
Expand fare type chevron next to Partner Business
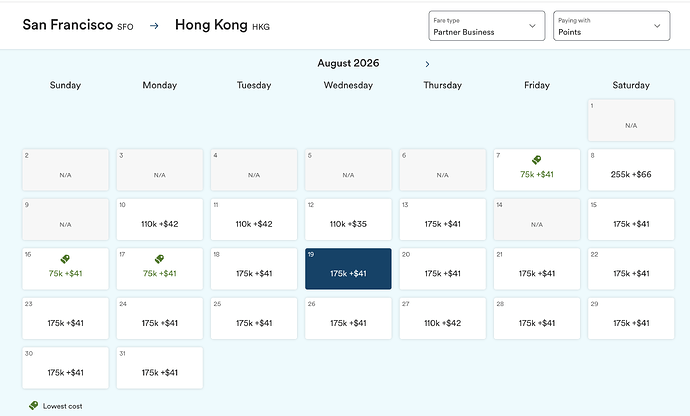point(532,26)
